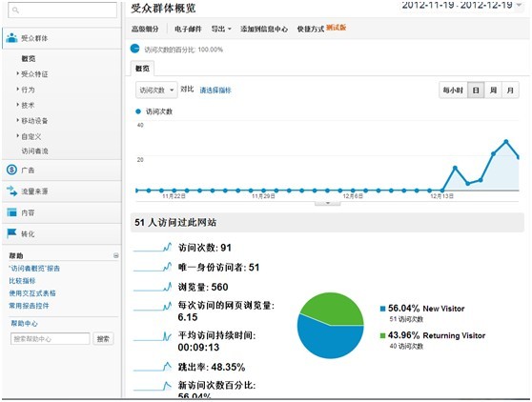Click the blue New Visitor legend swatch
The image size is (532, 402).
coord(382,309)
